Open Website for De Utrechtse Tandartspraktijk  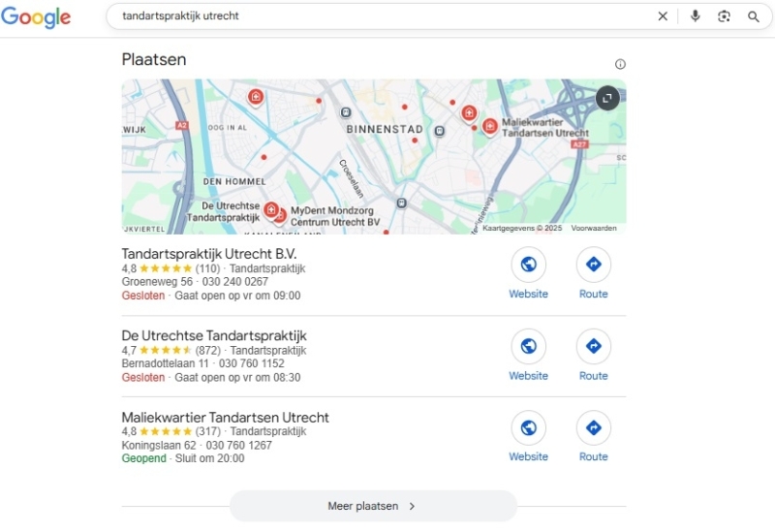pos(528,355)
